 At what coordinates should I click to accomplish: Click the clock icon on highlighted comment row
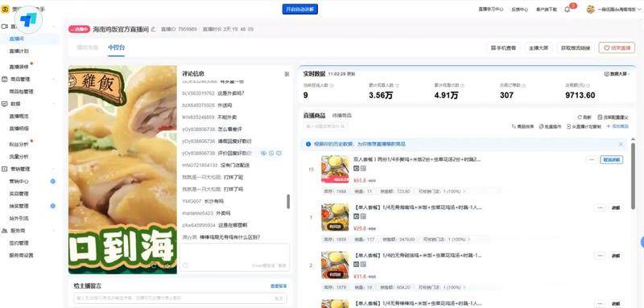click(271, 153)
